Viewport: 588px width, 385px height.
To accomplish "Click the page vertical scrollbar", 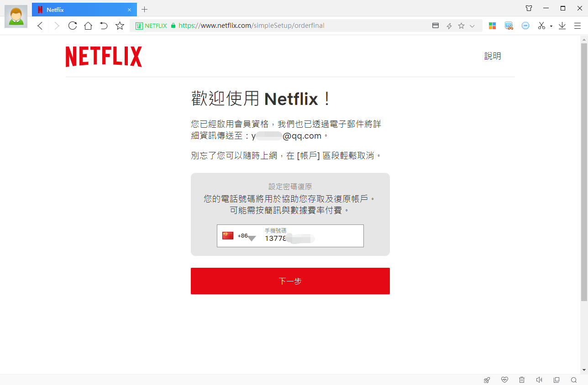I will (x=584, y=172).
